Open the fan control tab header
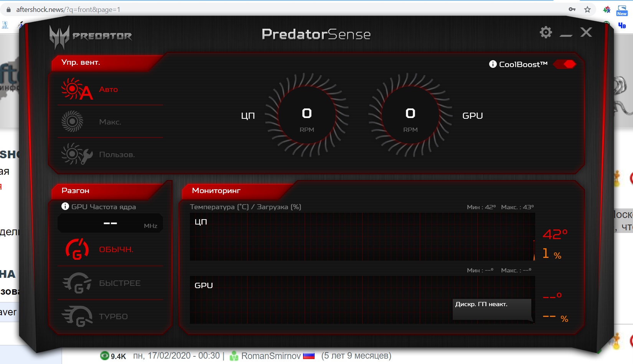This screenshot has height=364, width=633. click(81, 62)
